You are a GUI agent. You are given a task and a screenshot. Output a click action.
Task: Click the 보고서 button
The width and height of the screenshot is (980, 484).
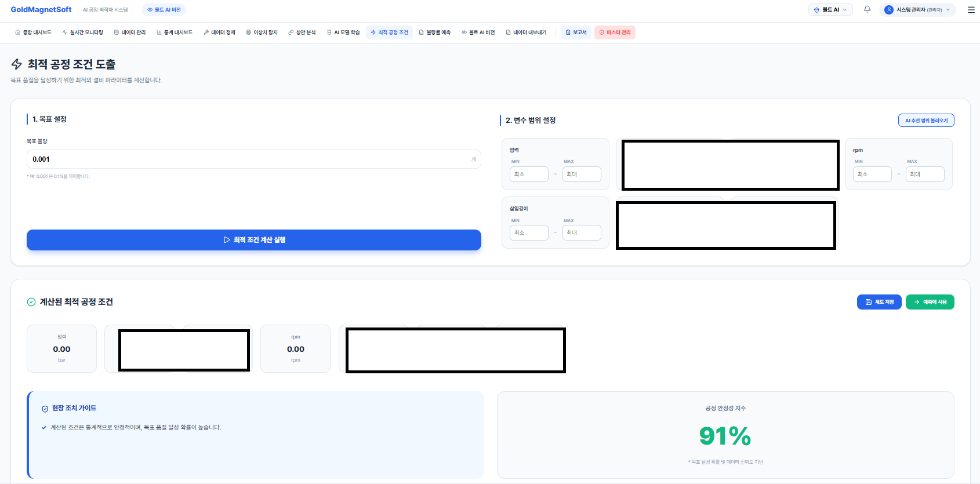(576, 32)
